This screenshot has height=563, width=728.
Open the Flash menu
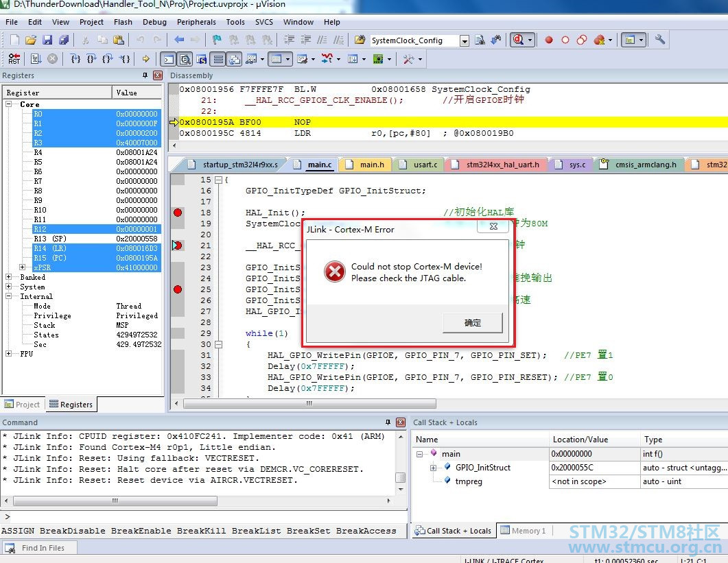[x=123, y=22]
